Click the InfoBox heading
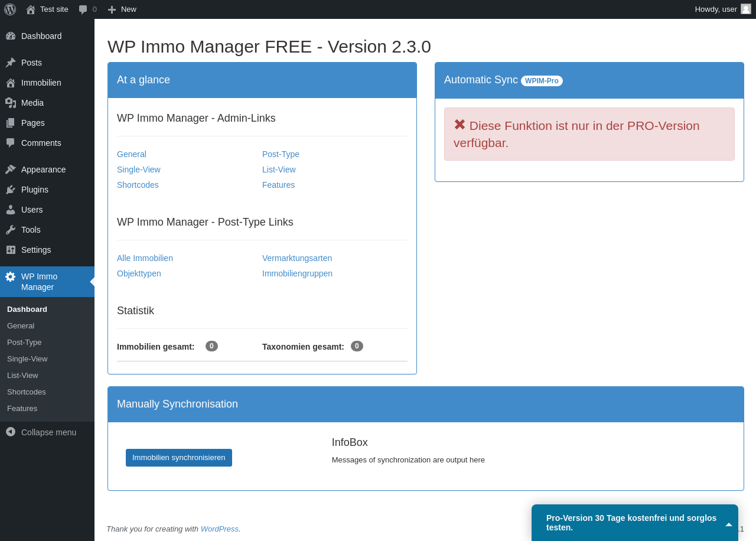This screenshot has height=541, width=756. (x=350, y=442)
